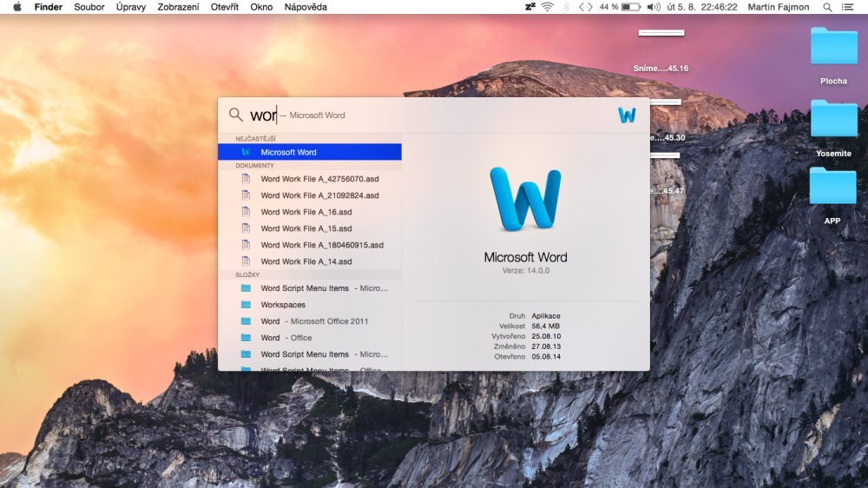Open Notification Center from menu bar
The image size is (868, 488).
click(847, 7)
